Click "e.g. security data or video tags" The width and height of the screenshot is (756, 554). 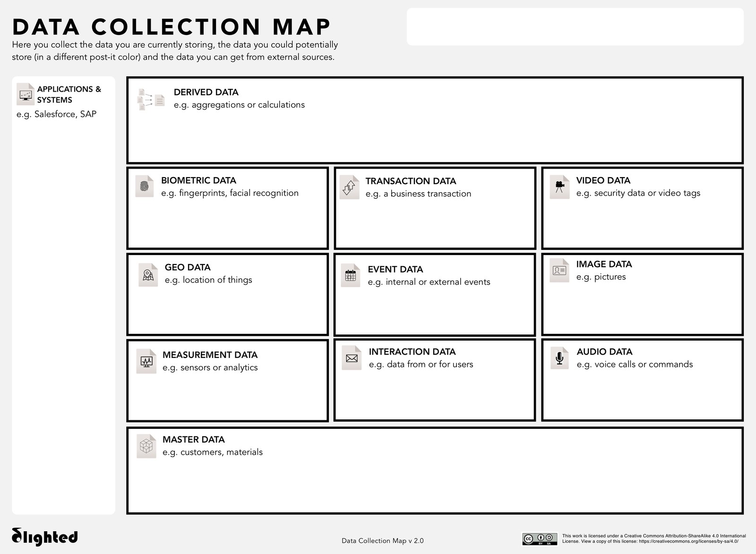point(638,193)
